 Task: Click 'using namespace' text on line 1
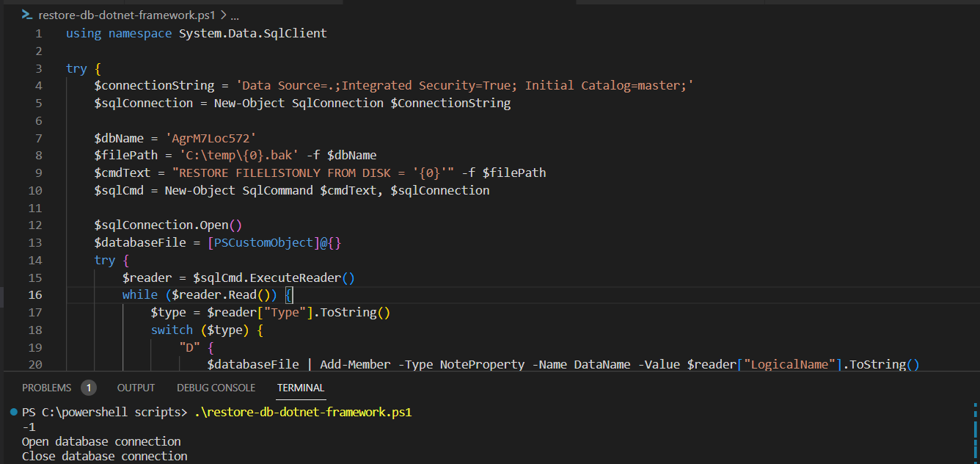coord(119,33)
